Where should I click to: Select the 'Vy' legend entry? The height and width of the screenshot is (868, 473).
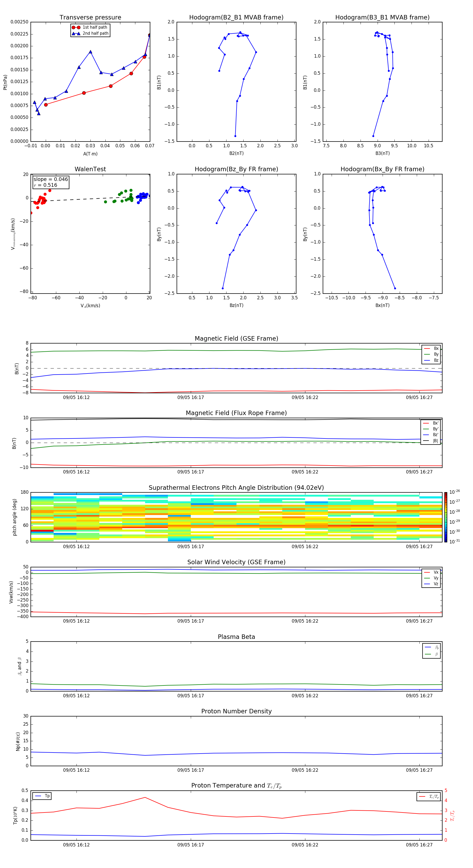coord(431,578)
